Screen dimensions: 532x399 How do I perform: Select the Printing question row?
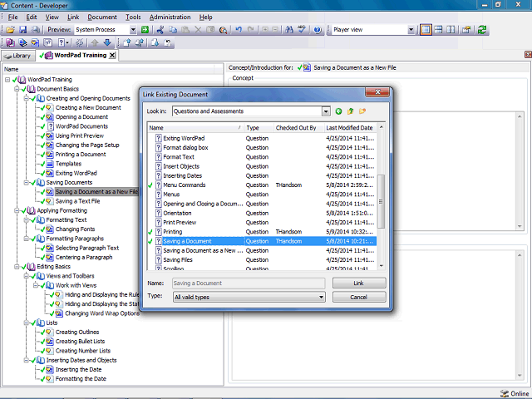(263, 232)
